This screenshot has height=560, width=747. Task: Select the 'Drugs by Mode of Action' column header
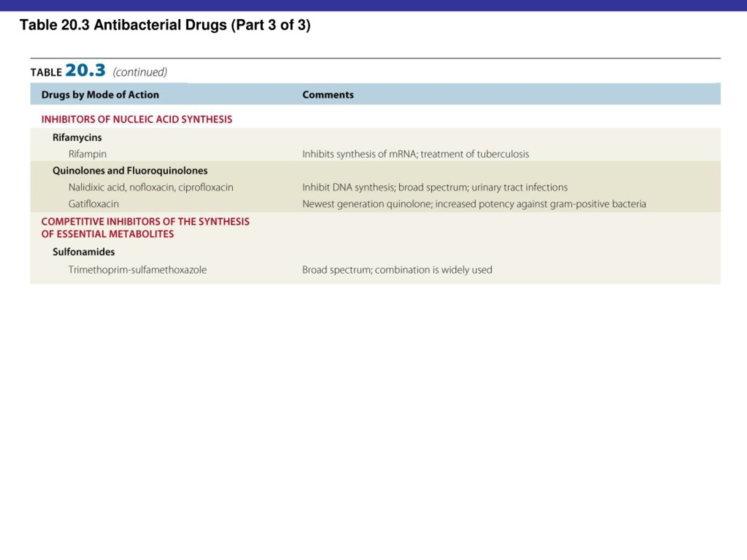pos(100,94)
